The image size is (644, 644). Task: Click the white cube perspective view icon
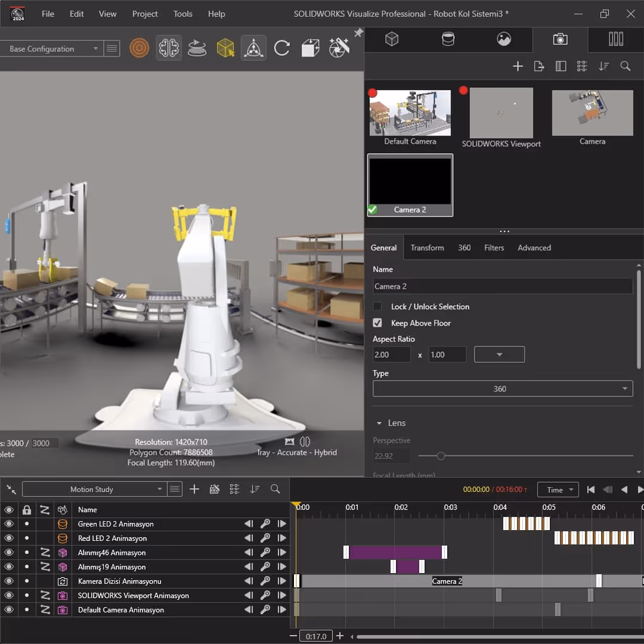point(310,48)
